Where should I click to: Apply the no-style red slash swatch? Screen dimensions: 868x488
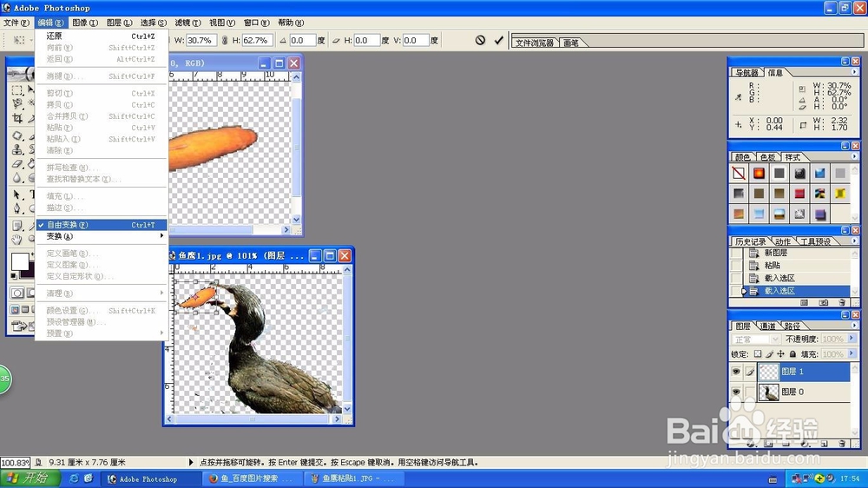(x=739, y=174)
